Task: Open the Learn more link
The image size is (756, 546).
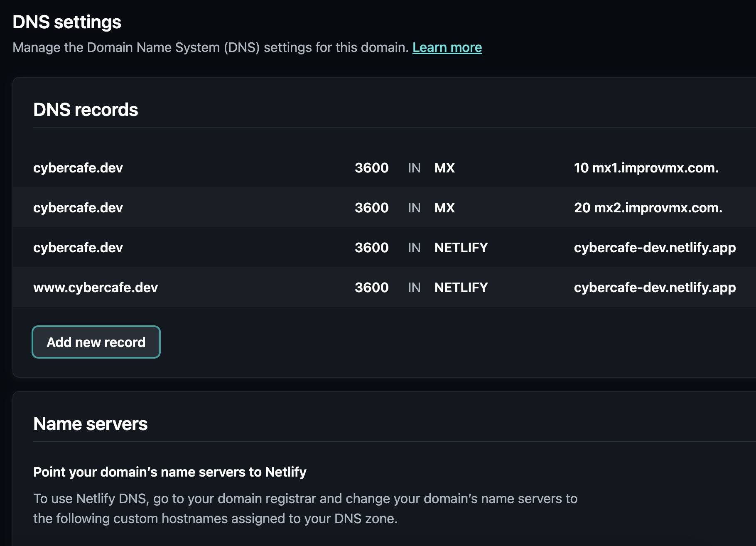Action: pyautogui.click(x=447, y=47)
